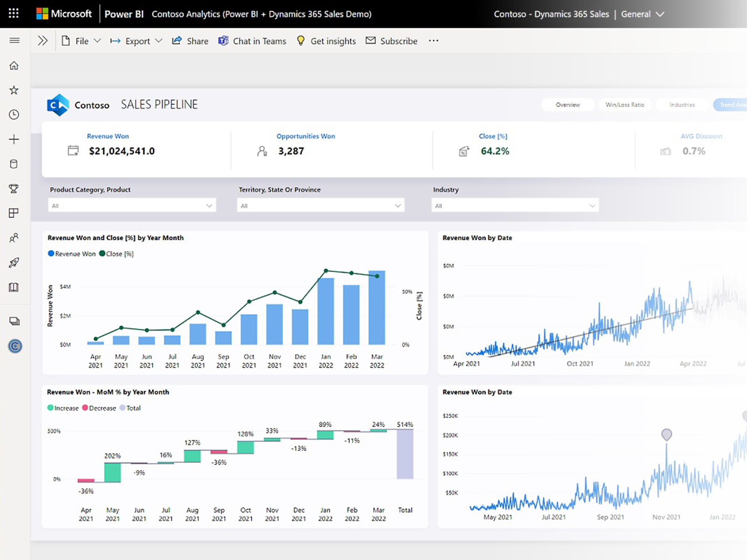The height and width of the screenshot is (560, 747).
Task: Open the app launcher waffle icon
Action: pos(14,14)
